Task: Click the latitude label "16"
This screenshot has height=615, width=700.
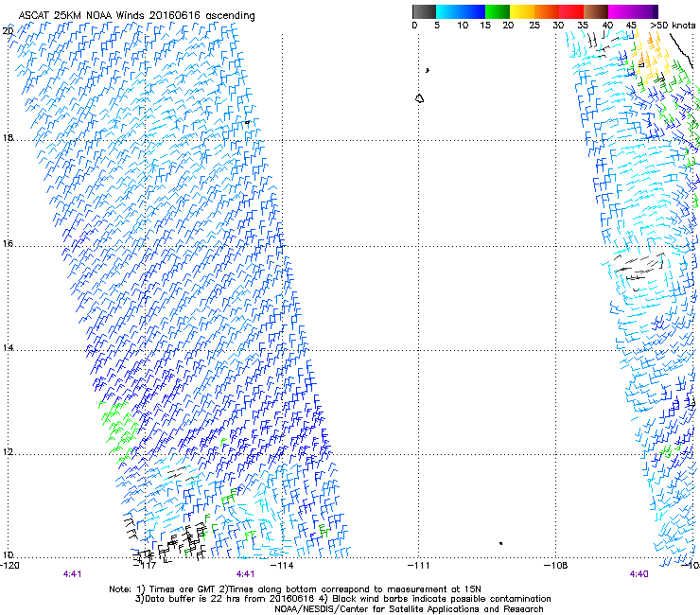Action: (x=8, y=244)
